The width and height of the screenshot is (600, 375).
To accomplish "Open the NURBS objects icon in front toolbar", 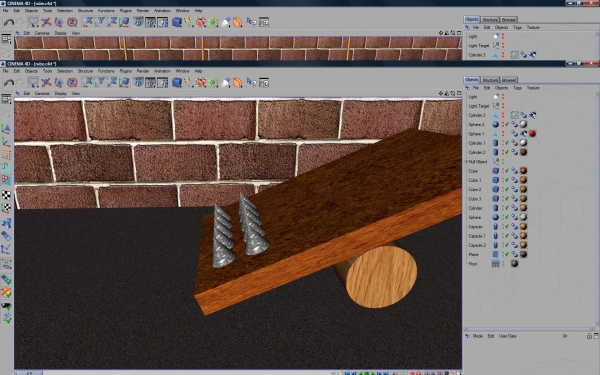I will [x=201, y=82].
